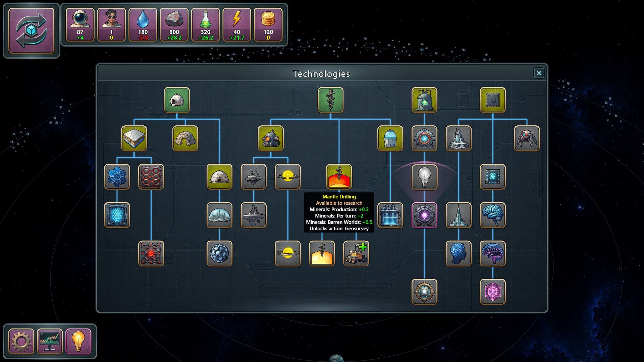The height and width of the screenshot is (362, 644).
Task: Select the purple brain technology
Action: coord(493,253)
